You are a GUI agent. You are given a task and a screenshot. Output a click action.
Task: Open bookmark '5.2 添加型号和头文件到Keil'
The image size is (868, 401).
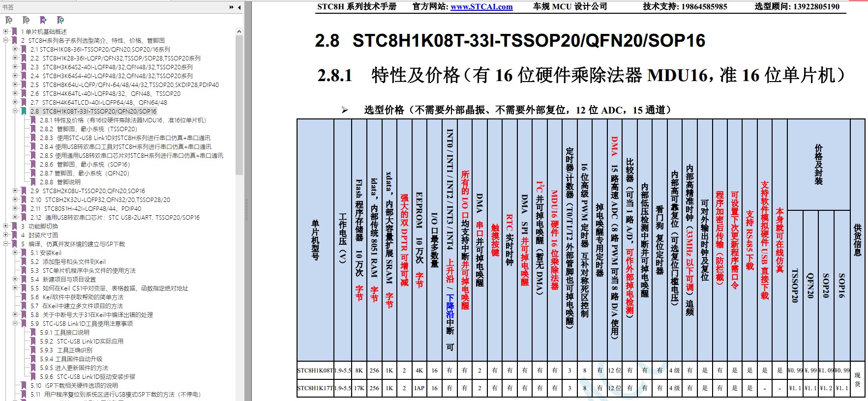click(68, 261)
